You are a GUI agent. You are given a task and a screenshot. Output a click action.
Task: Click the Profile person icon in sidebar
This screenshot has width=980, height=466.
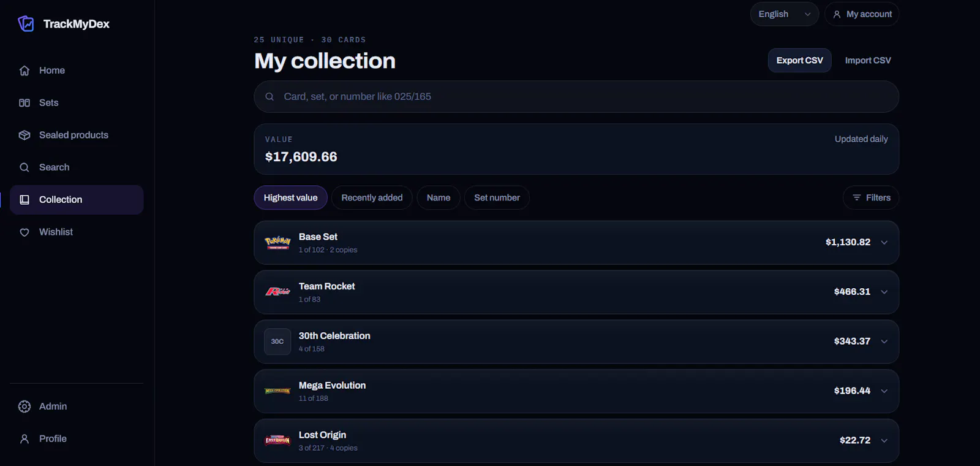(x=24, y=439)
